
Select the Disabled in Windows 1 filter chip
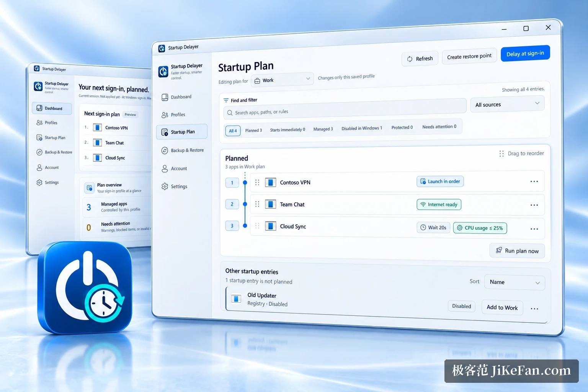point(362,128)
